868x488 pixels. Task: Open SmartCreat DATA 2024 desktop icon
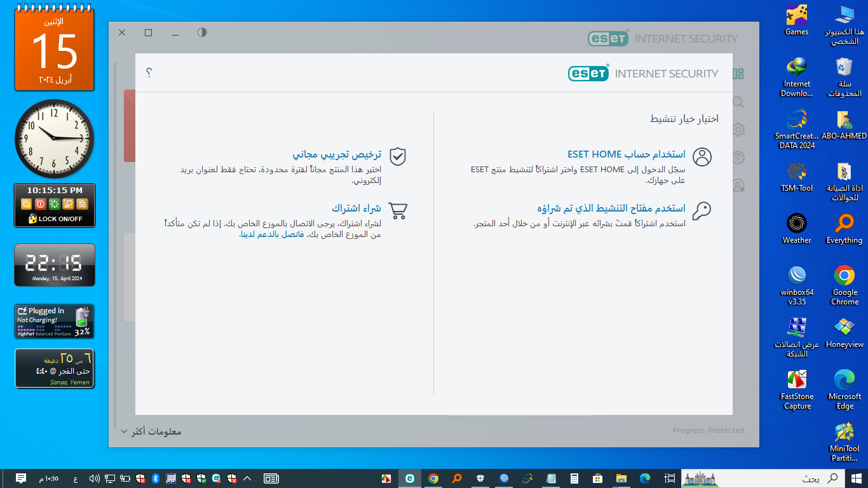coord(797,130)
